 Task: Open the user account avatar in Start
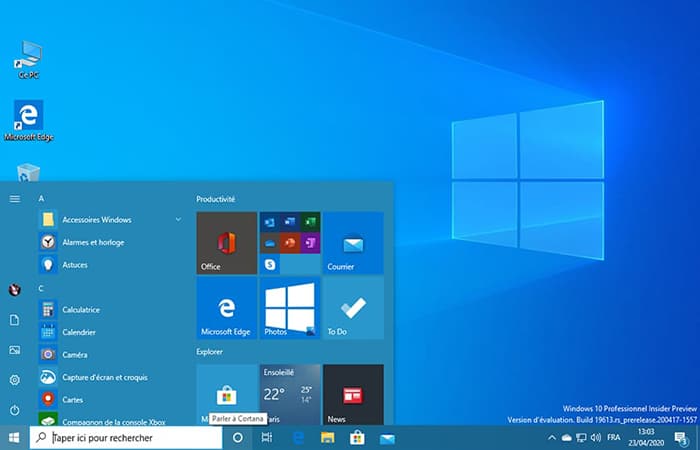(15, 290)
